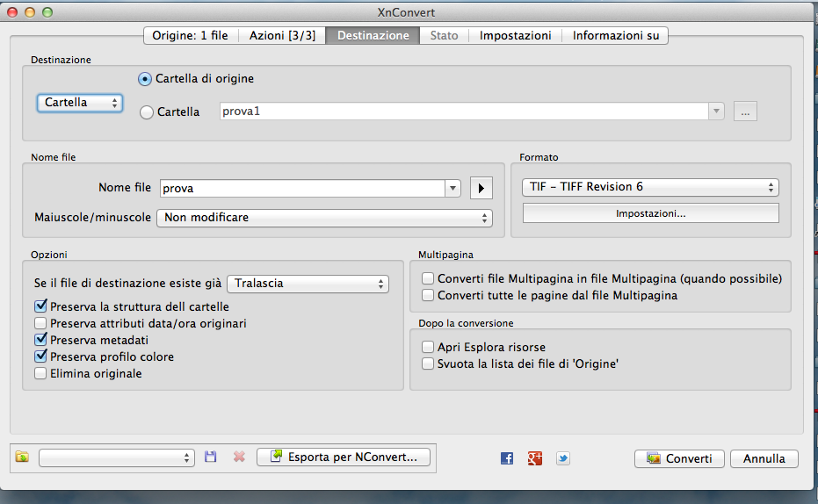
Task: Disable Preserva metadati checkbox
Action: [40, 340]
